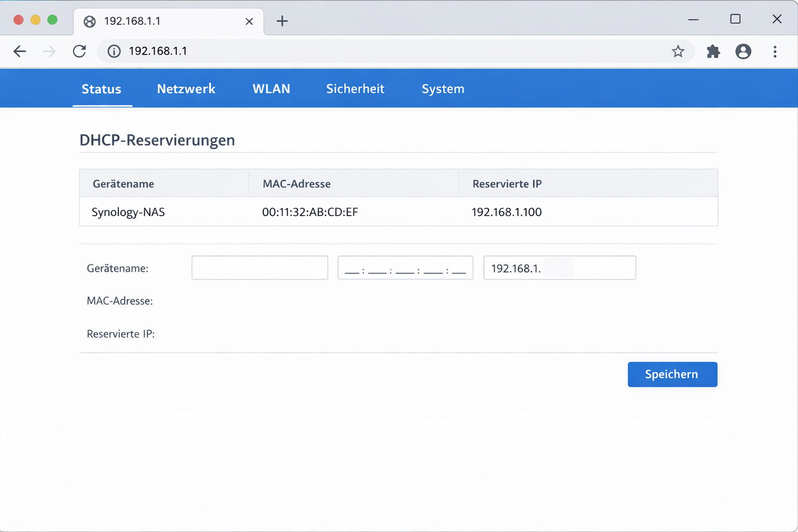Open the System settings section
798x532 pixels.
coord(443,88)
